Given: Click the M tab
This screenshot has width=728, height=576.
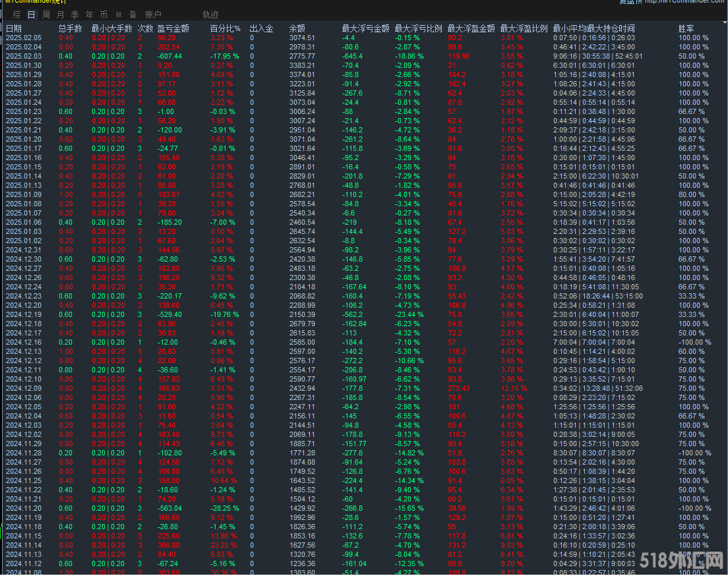Looking at the screenshot, I should 118,14.
